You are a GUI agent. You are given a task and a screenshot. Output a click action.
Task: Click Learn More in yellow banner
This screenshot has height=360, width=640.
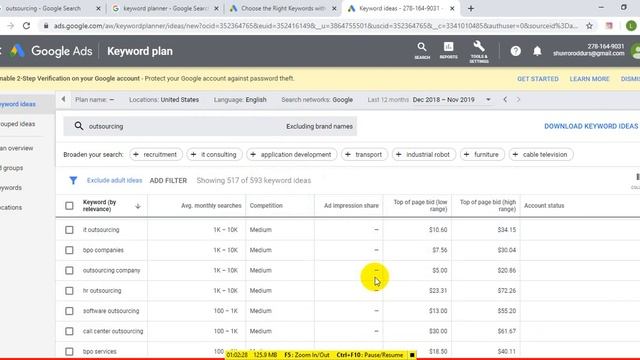tap(589, 79)
